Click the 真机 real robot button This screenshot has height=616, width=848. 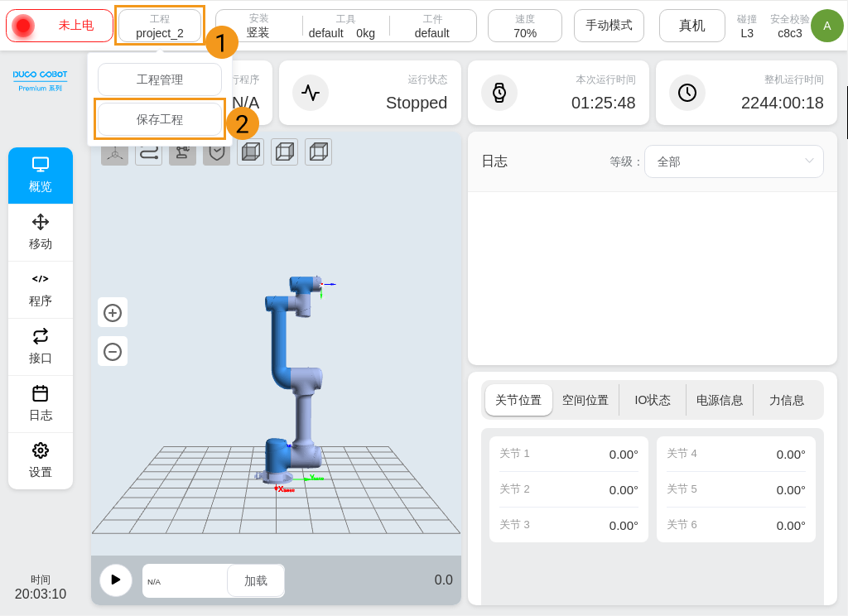(x=692, y=26)
